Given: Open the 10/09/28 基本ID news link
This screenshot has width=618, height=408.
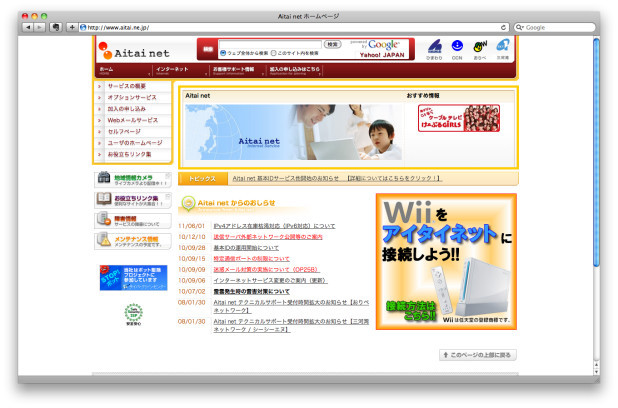Looking at the screenshot, I should click(246, 248).
